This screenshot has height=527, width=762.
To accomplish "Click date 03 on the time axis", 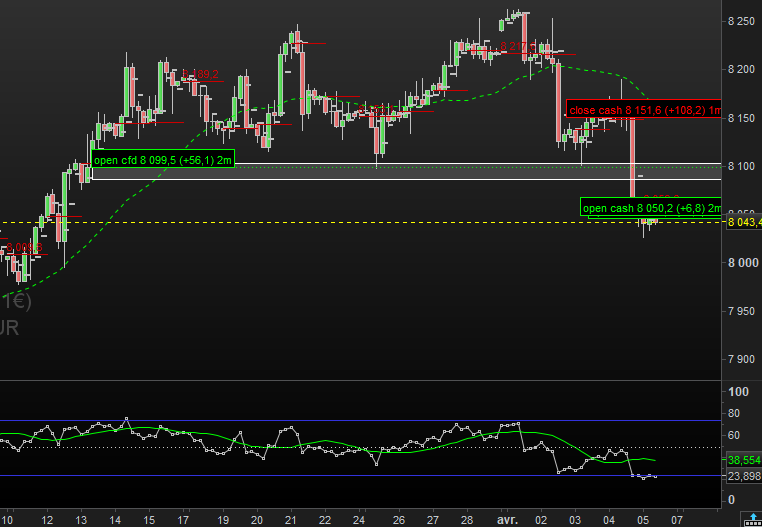I will coord(575,520).
